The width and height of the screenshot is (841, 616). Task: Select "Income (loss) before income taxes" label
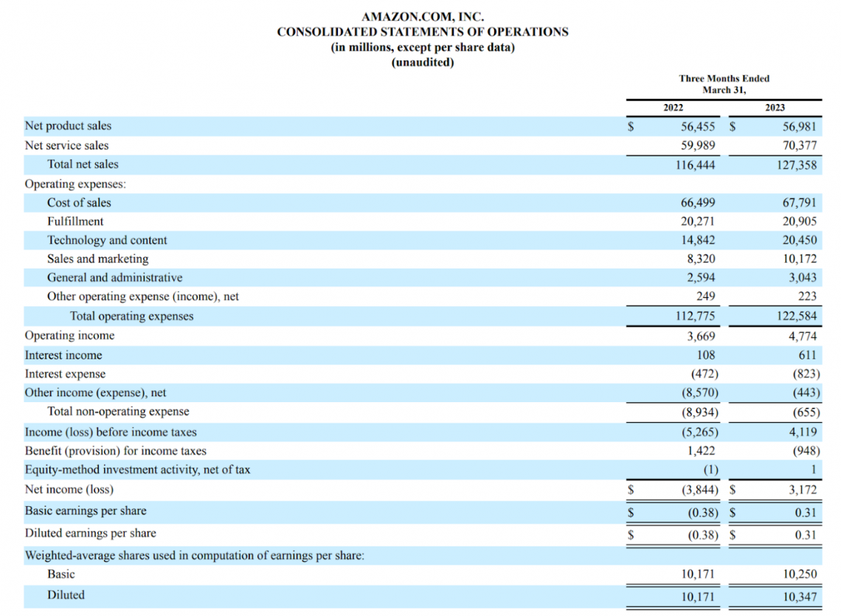click(x=111, y=432)
